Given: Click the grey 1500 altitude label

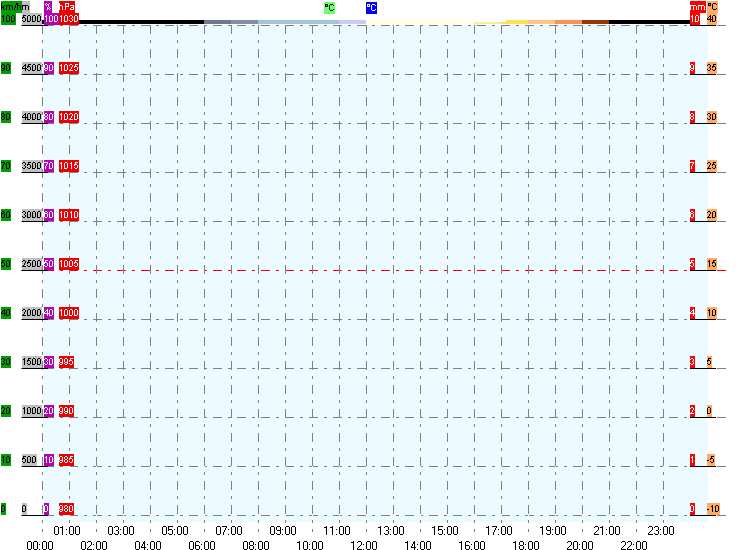Looking at the screenshot, I should (x=32, y=362).
